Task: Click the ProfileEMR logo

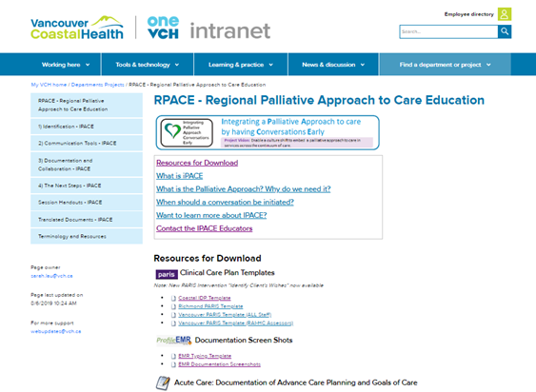Action: point(174,341)
